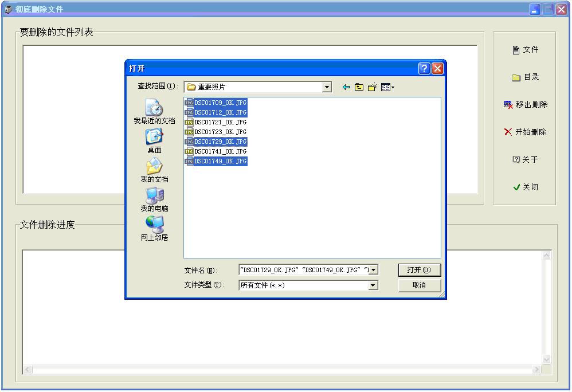The image size is (572, 392).
Task: Click the Open (打开) button
Action: (419, 270)
